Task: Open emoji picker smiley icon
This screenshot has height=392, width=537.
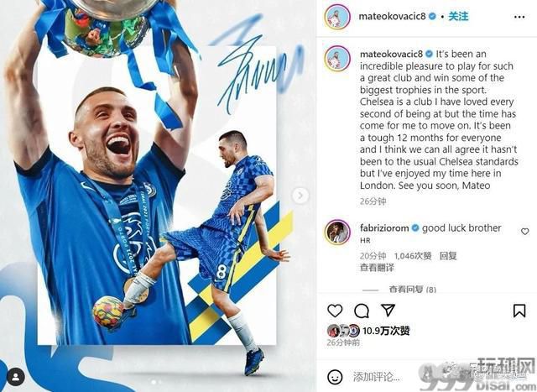Action: (x=335, y=377)
